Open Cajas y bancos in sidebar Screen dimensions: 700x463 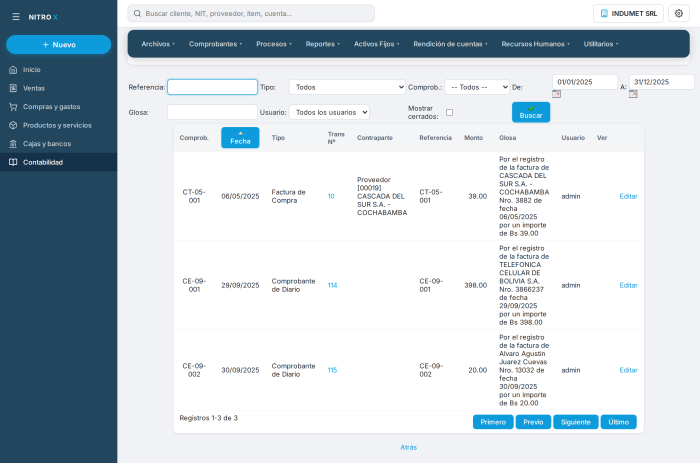[x=58, y=144]
